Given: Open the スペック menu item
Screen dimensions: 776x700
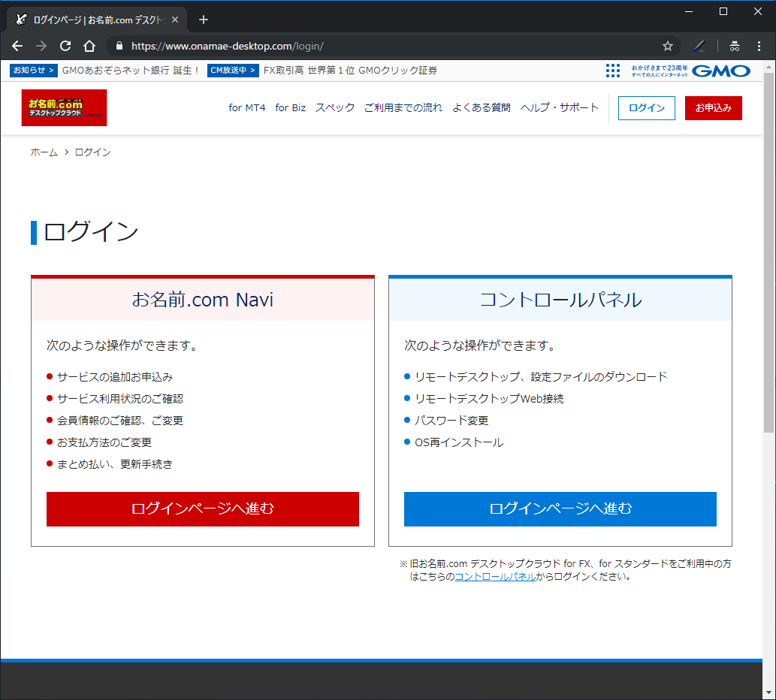Looking at the screenshot, I should pyautogui.click(x=335, y=108).
